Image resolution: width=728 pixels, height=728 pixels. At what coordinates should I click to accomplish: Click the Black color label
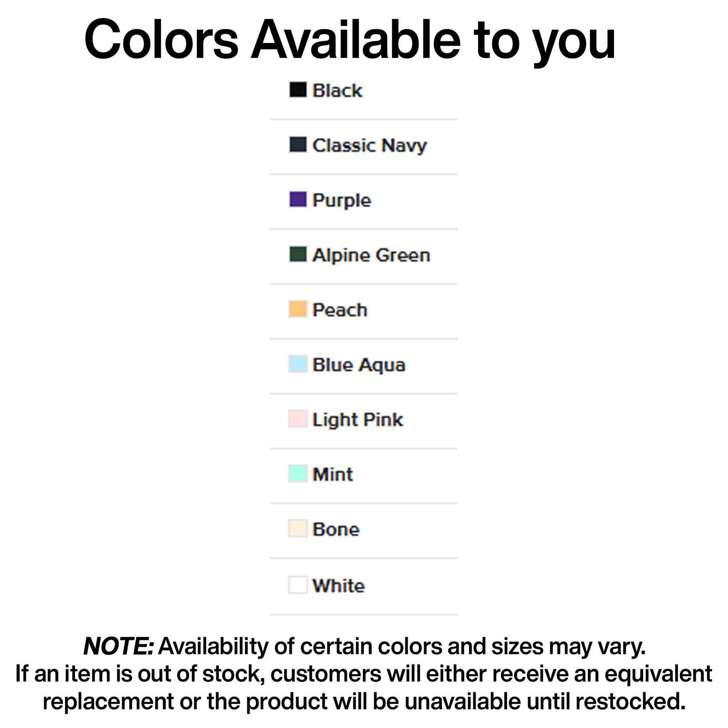[x=337, y=91]
